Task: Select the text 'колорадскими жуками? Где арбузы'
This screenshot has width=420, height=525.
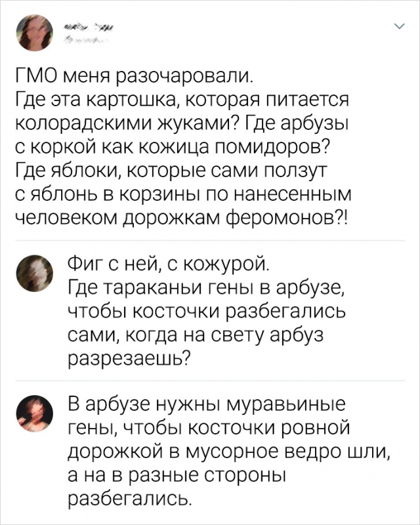Action: 177,124
